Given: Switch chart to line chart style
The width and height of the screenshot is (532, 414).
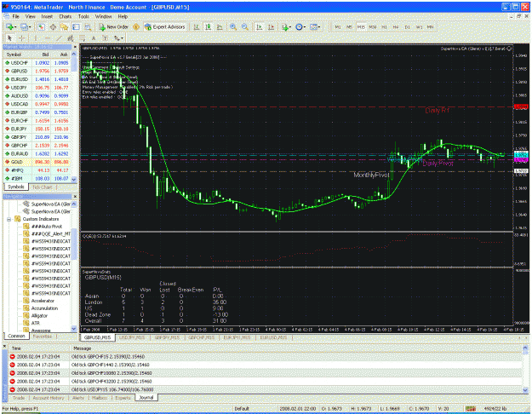Looking at the screenshot, I should 220,26.
